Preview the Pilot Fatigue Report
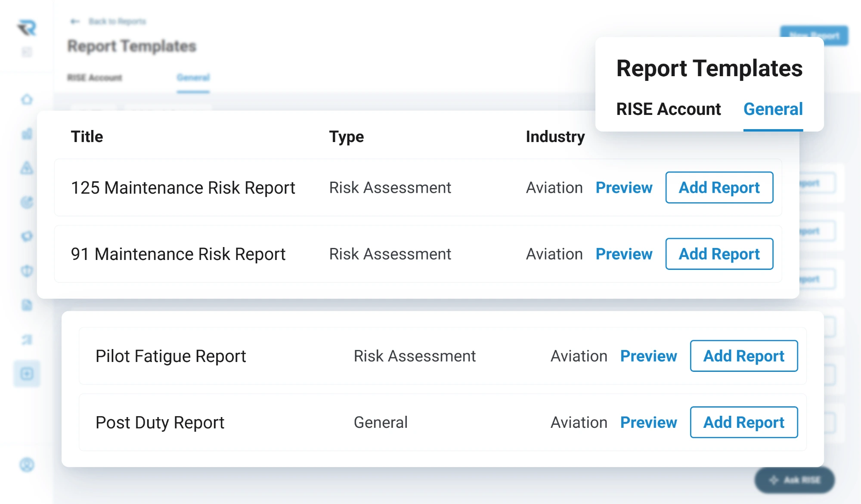 point(648,356)
